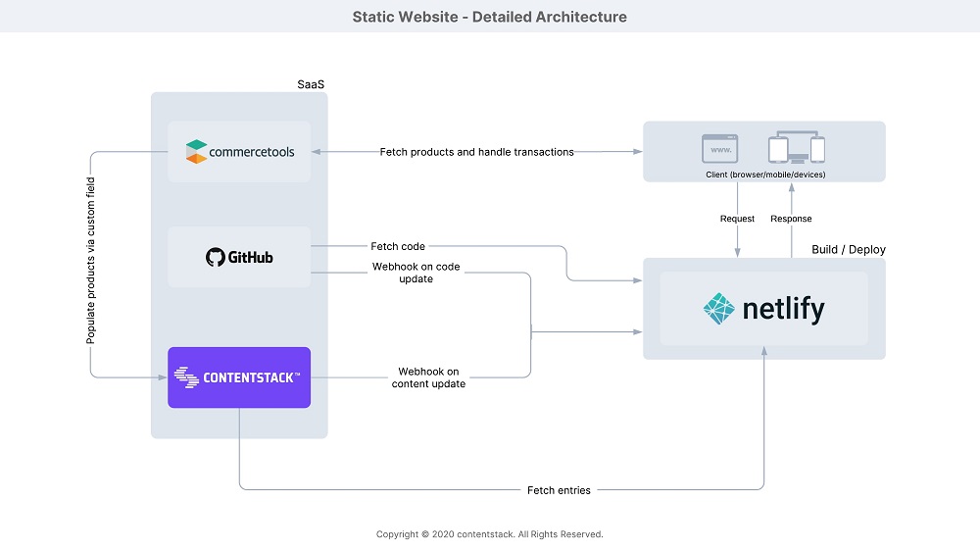The image size is (980, 551).
Task: Click the 'Request' arrow label
Action: (738, 219)
